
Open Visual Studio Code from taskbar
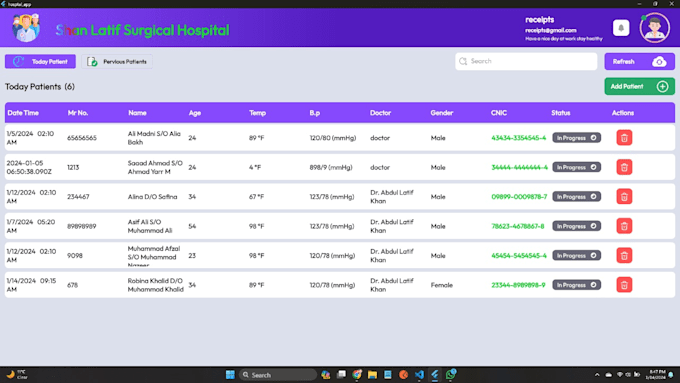pos(419,375)
